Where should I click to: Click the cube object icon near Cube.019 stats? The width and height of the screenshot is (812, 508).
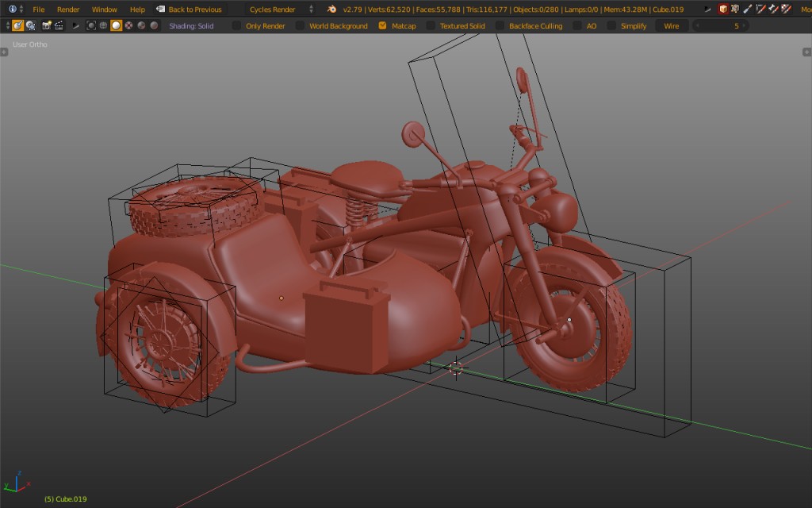click(x=723, y=9)
